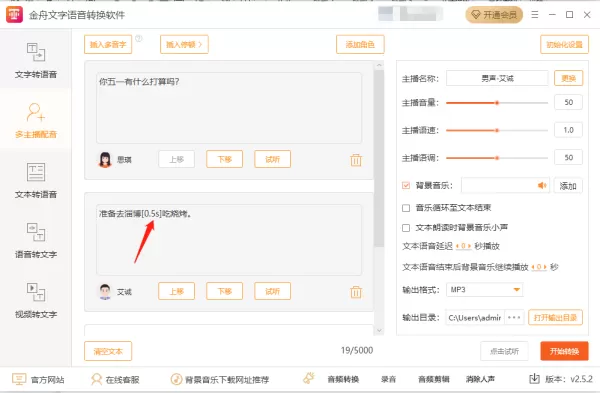Click the 初始化设置 button

click(564, 44)
